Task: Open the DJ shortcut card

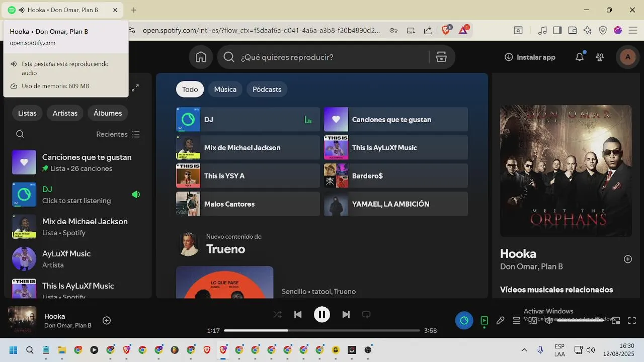Action: (x=248, y=119)
